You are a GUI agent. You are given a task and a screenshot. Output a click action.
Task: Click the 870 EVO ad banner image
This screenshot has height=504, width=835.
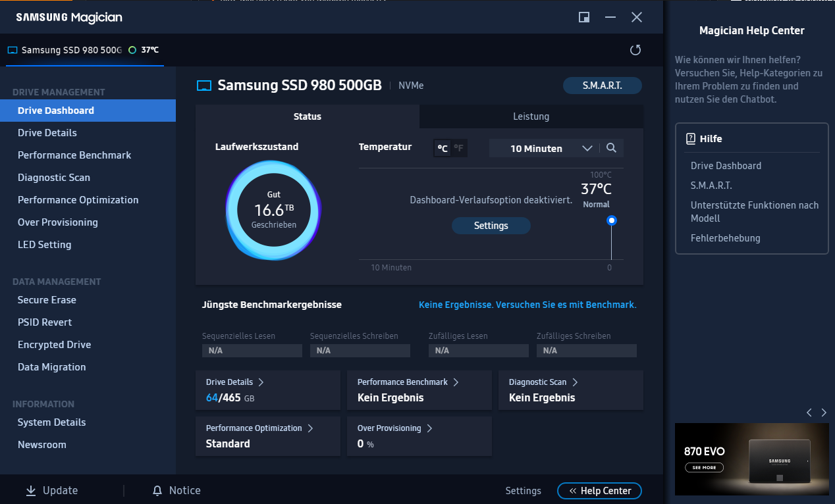[752, 459]
